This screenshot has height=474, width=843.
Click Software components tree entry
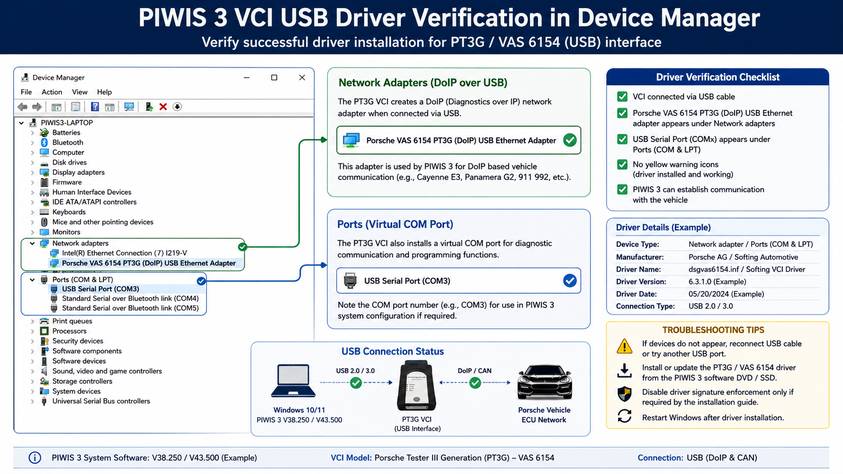tap(87, 351)
